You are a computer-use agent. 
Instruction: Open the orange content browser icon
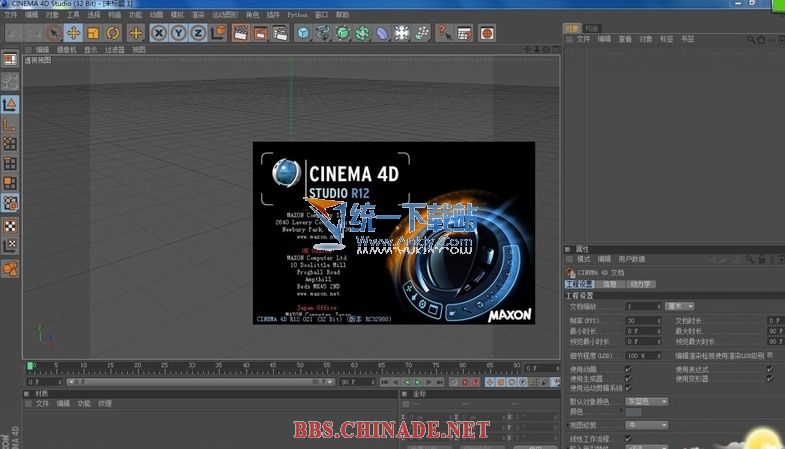487,33
